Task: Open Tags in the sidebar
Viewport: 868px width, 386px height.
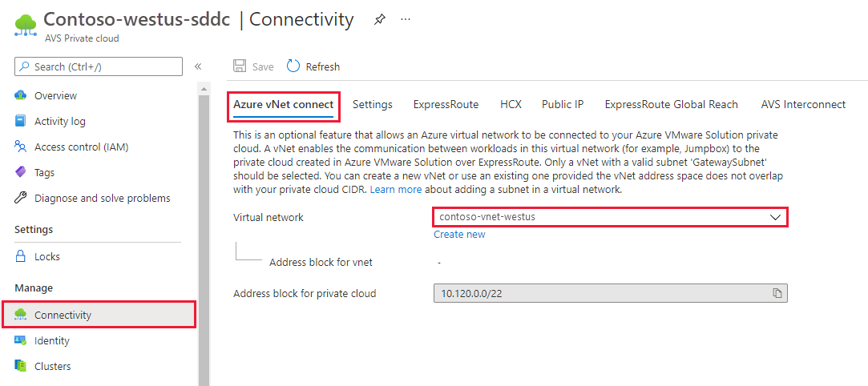Action: (45, 172)
